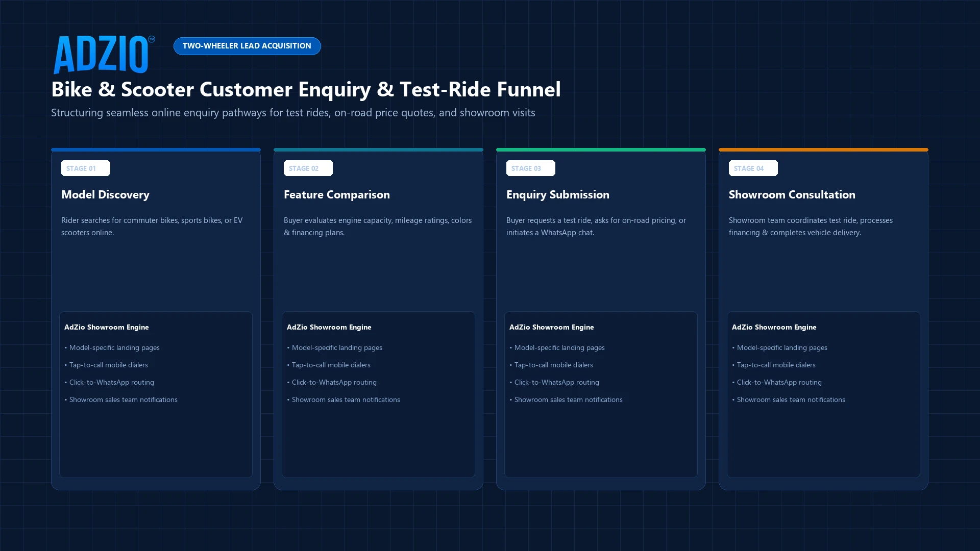Click 'AdZio Showroom Engine' in Enquiry Submission card
This screenshot has height=551, width=980.
click(552, 328)
